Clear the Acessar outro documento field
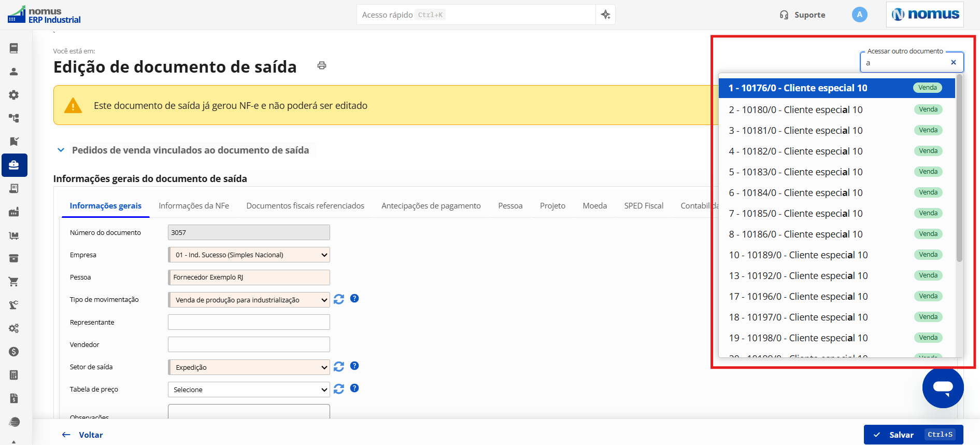 (953, 62)
